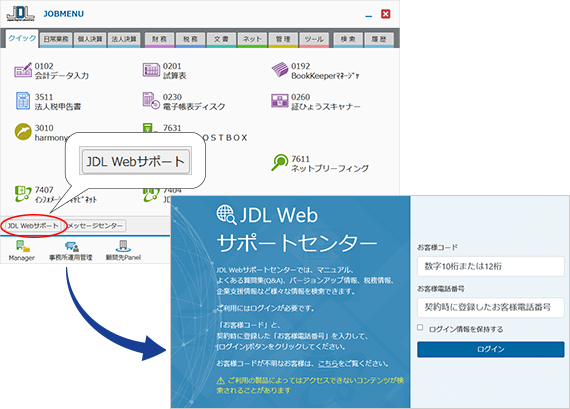The width and height of the screenshot is (570, 409).
Task: Click the small JDL Webサポート button
Action: [33, 226]
